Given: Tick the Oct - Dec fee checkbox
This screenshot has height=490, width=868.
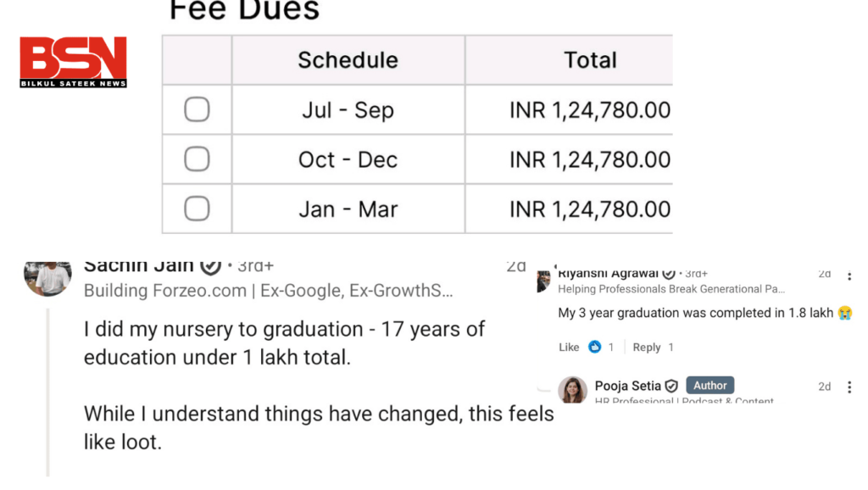Looking at the screenshot, I should pyautogui.click(x=197, y=159).
